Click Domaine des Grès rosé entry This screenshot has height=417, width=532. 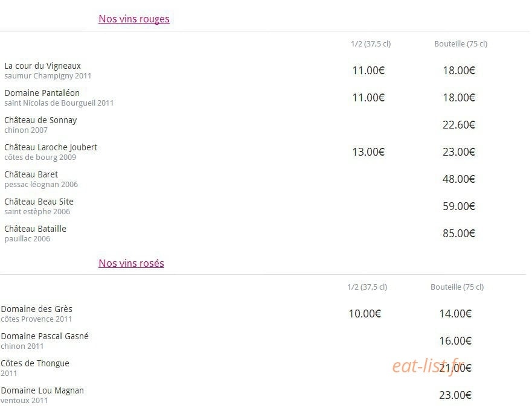click(36, 309)
